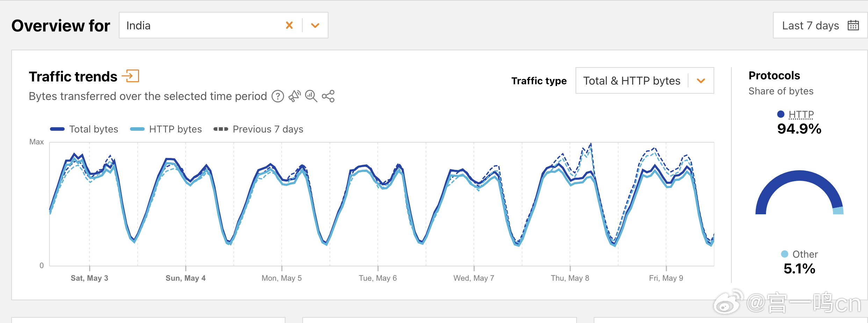The width and height of the screenshot is (868, 323).
Task: Expand the Traffic type dropdown arrow
Action: click(x=701, y=81)
